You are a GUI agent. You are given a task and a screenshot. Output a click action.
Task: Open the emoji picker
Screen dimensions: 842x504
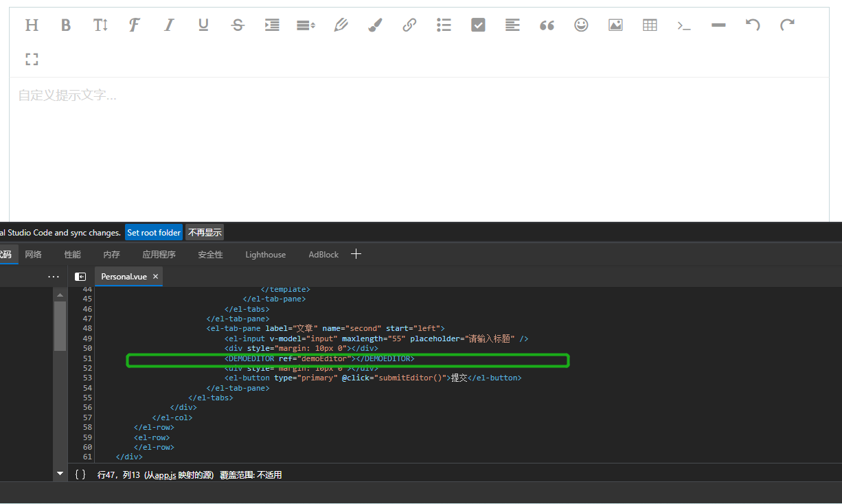[581, 25]
